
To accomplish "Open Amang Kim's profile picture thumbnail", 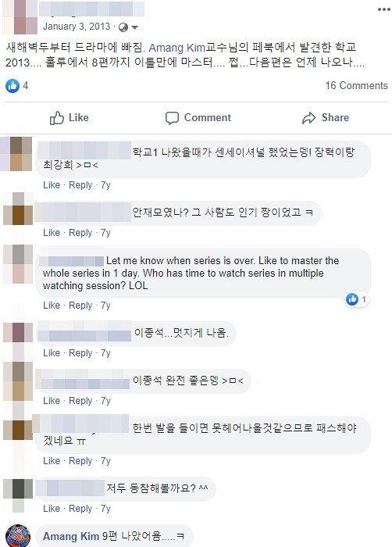I will tap(18, 535).
